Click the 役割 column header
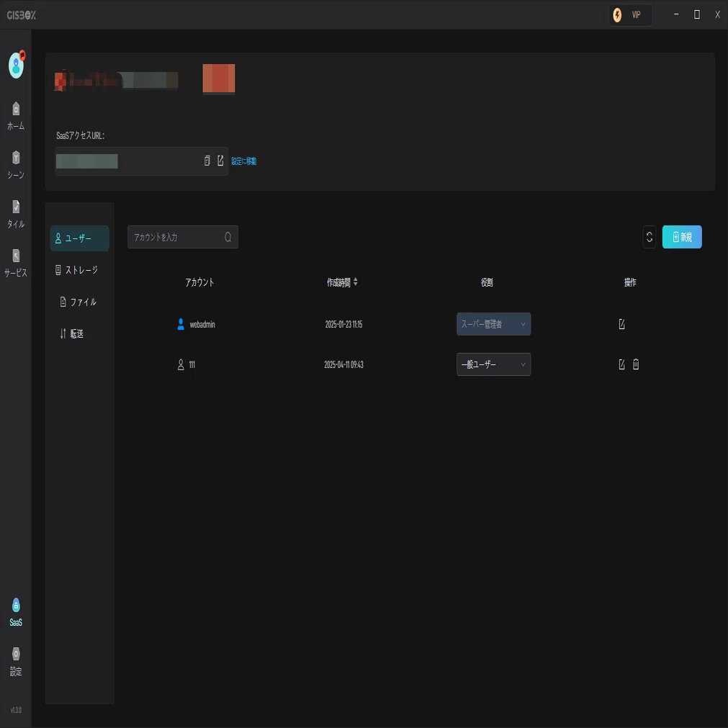This screenshot has width=728, height=728. [x=487, y=282]
